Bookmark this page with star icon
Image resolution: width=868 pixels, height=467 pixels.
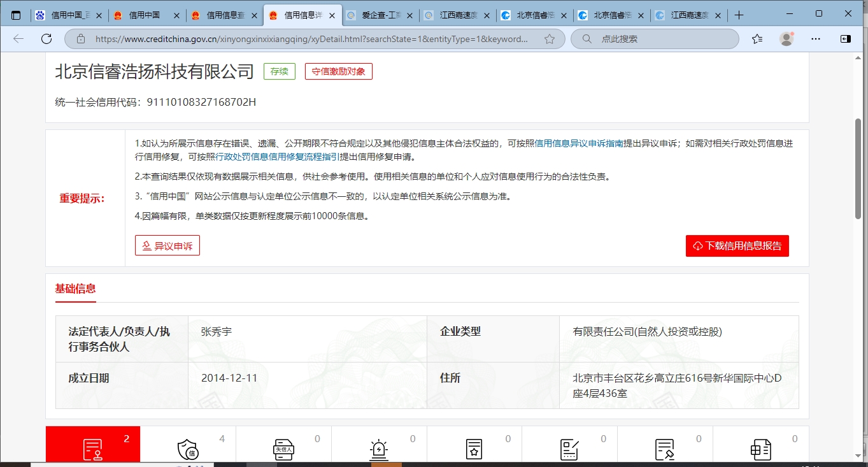pyautogui.click(x=550, y=39)
